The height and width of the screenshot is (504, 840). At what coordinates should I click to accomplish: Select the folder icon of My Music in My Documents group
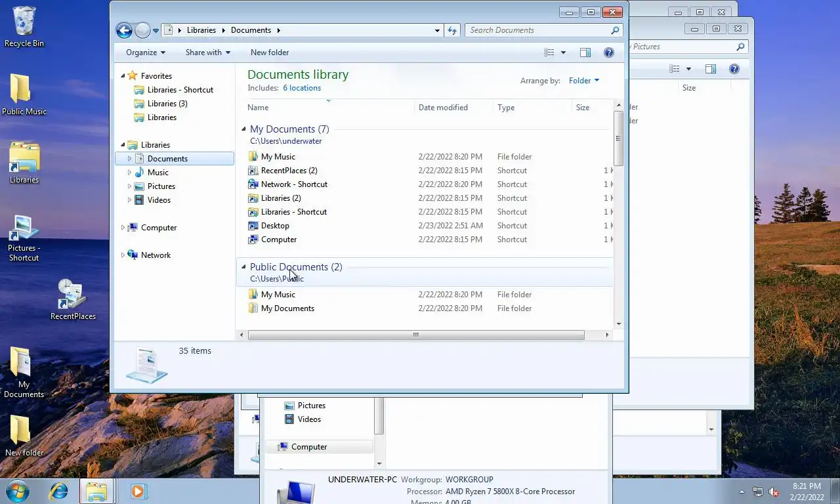[x=253, y=156]
